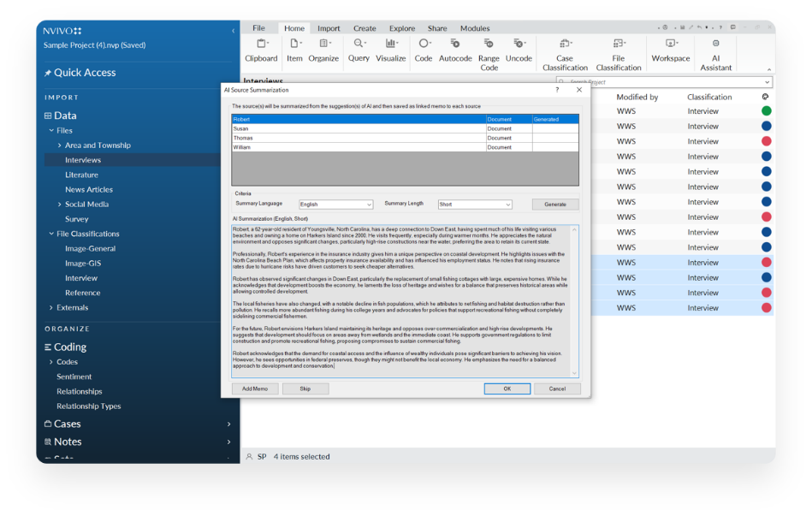
Task: Click the Coding icon in sidebar
Action: pos(48,347)
